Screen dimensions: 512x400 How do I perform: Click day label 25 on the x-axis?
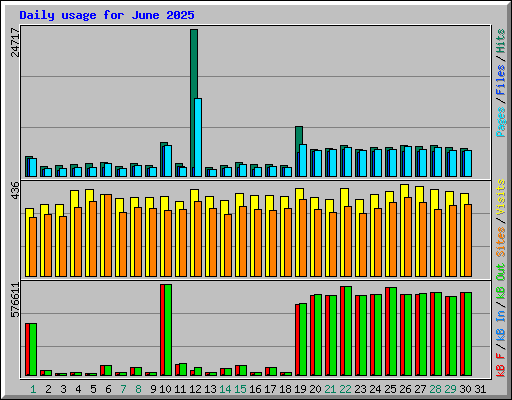[390, 389]
